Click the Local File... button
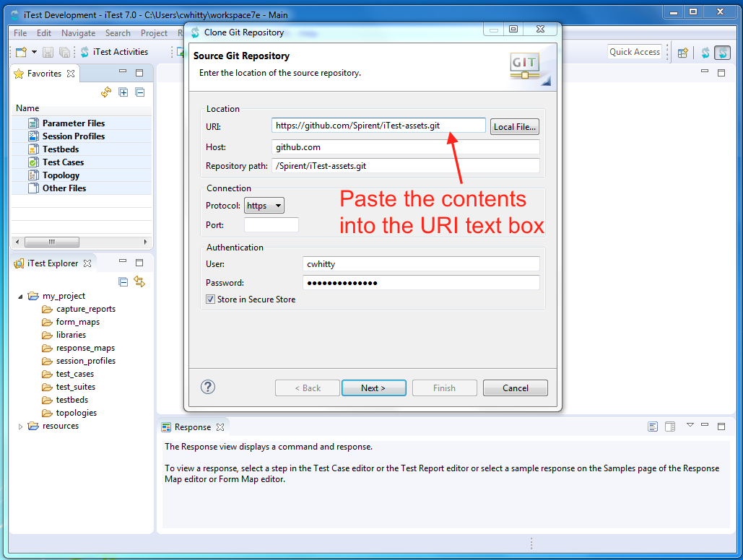The height and width of the screenshot is (560, 743). point(515,127)
